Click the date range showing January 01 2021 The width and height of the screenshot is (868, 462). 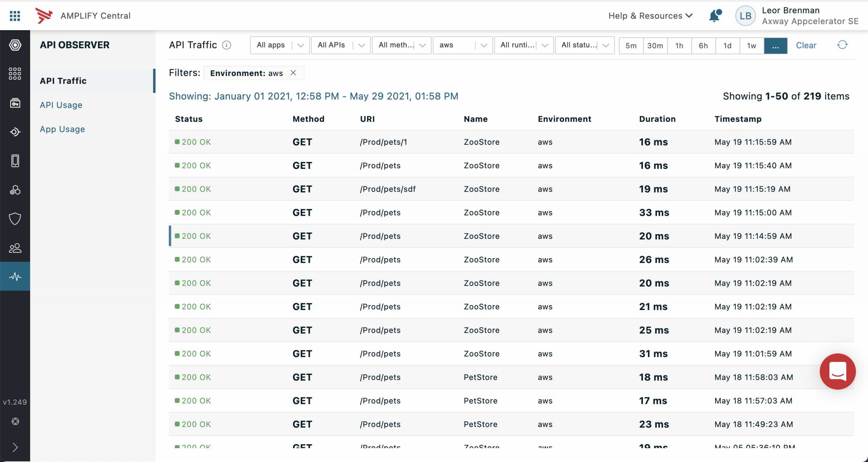pos(314,96)
